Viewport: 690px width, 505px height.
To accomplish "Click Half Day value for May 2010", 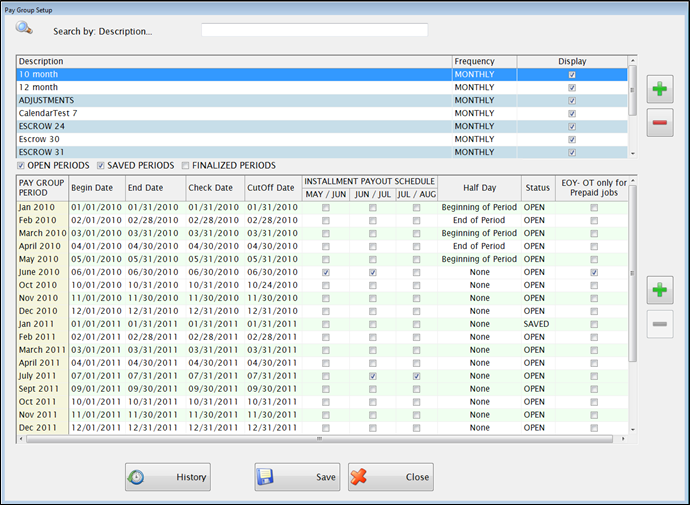I will click(479, 259).
